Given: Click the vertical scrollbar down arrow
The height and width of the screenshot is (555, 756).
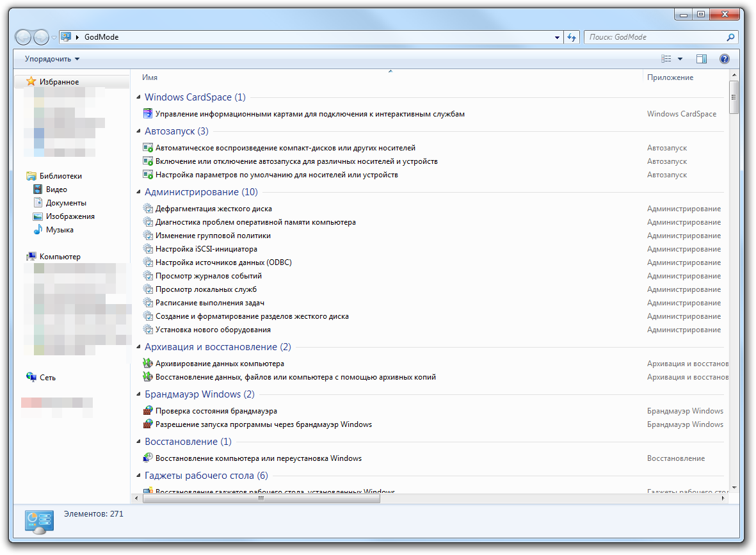Looking at the screenshot, I should pos(734,488).
